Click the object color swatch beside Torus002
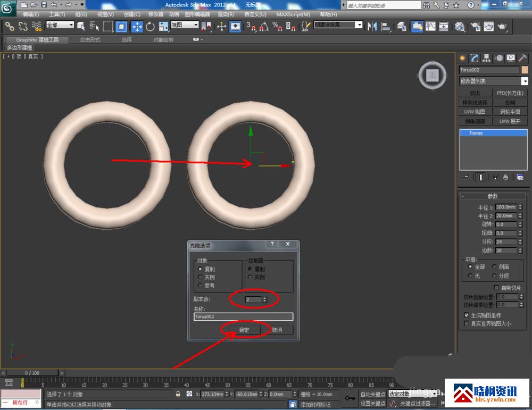This screenshot has width=532, height=410. pos(525,70)
